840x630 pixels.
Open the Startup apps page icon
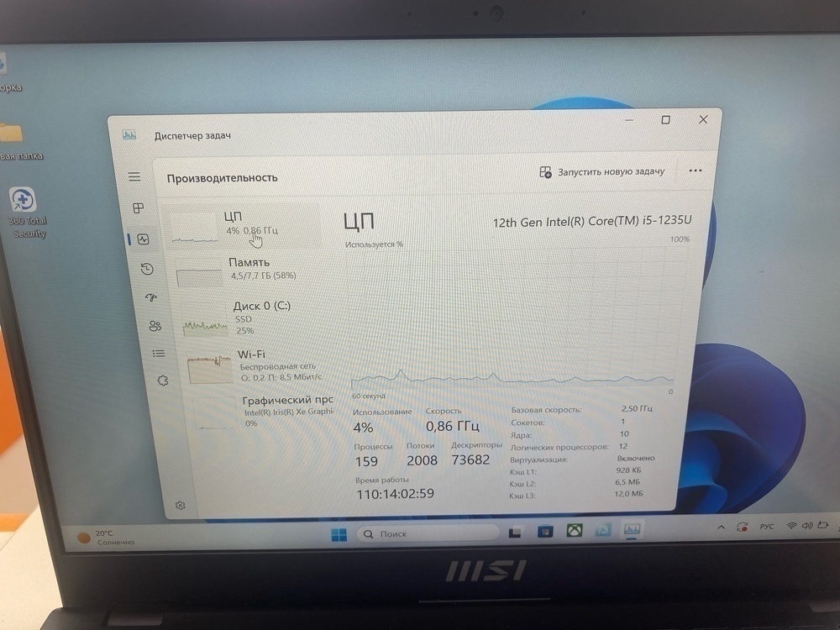click(151, 297)
